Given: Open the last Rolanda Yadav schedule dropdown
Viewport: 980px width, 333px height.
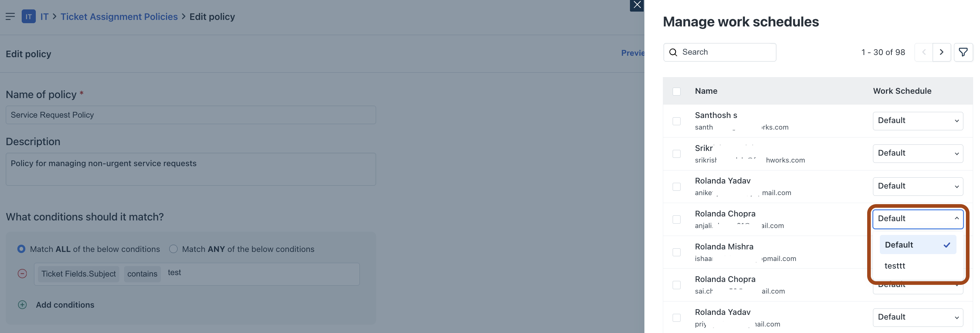Looking at the screenshot, I should [917, 317].
